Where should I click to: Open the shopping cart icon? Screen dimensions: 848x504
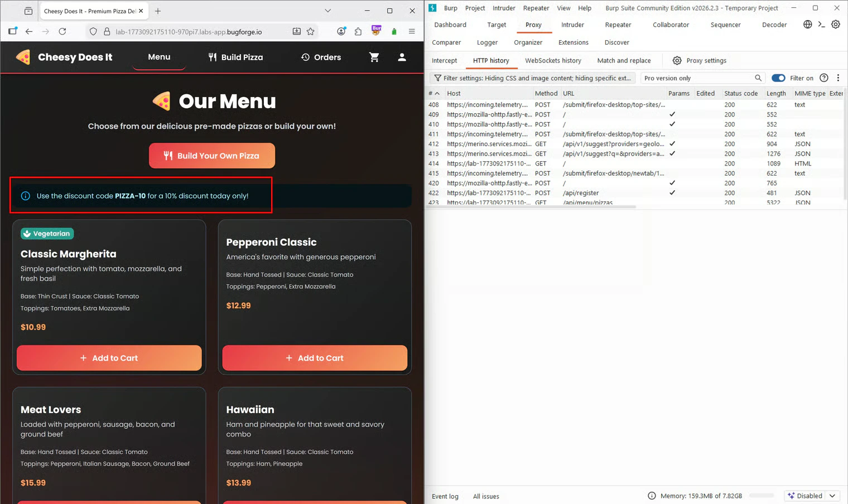374,57
